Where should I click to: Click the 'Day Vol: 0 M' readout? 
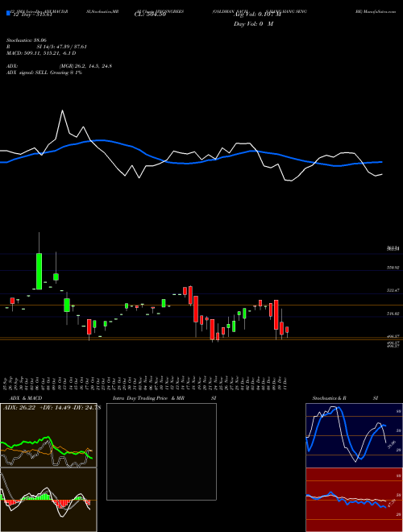tap(253, 23)
